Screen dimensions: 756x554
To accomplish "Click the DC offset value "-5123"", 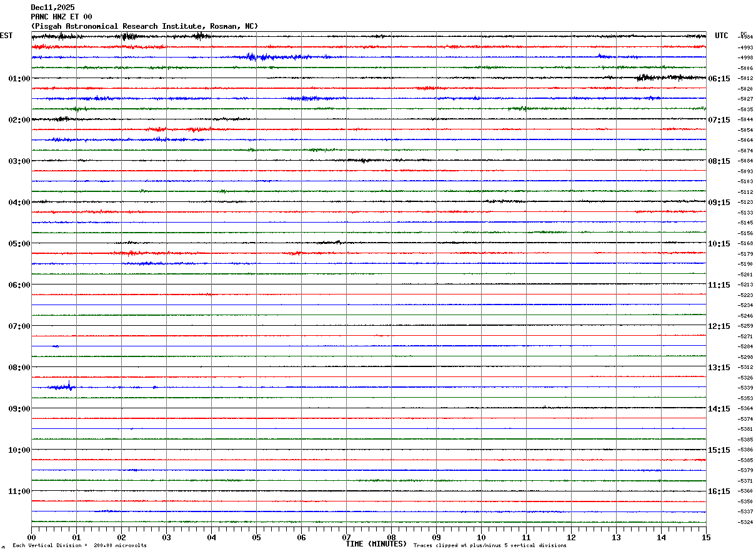I will (x=746, y=202).
